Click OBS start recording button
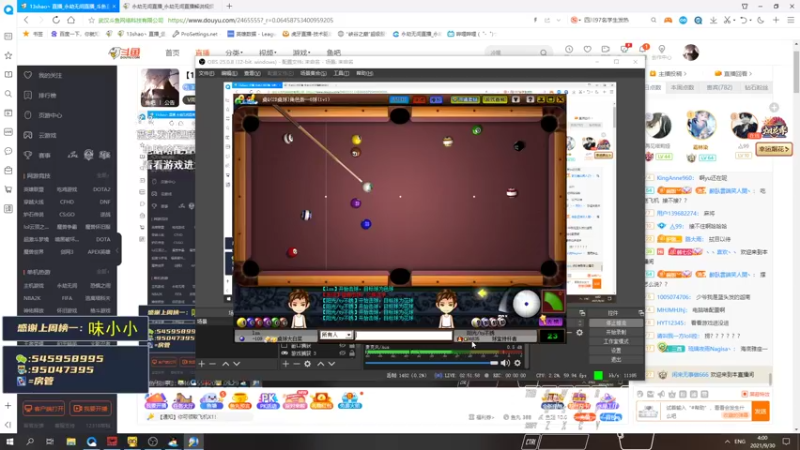The height and width of the screenshot is (450, 800). coord(616,332)
